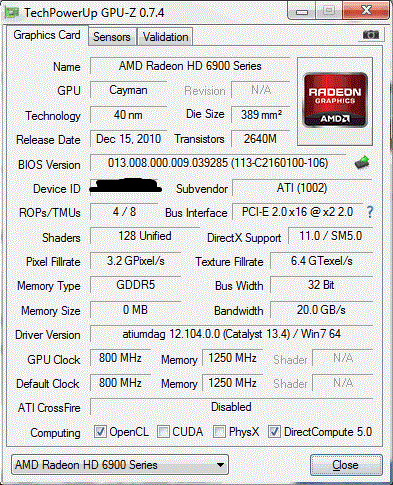Click the BIOS save chip icon
Screen dimensions: 393x485
coord(362,162)
